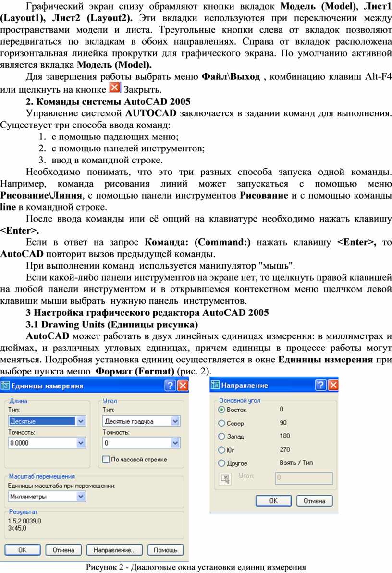392x573 pixels.
Task: Click the disabled angle input field in Направление
Action: click(x=304, y=478)
